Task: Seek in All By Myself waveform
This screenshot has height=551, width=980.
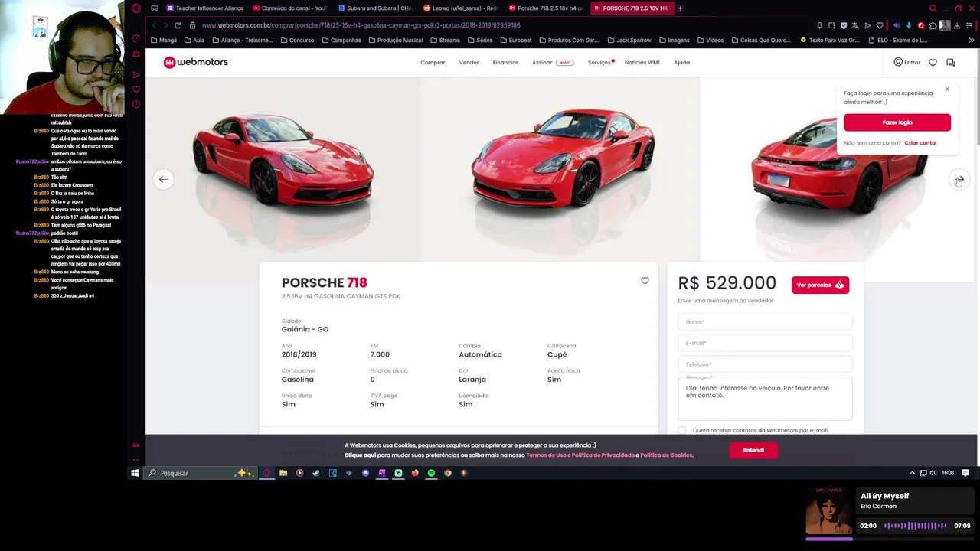Action: 916,526
